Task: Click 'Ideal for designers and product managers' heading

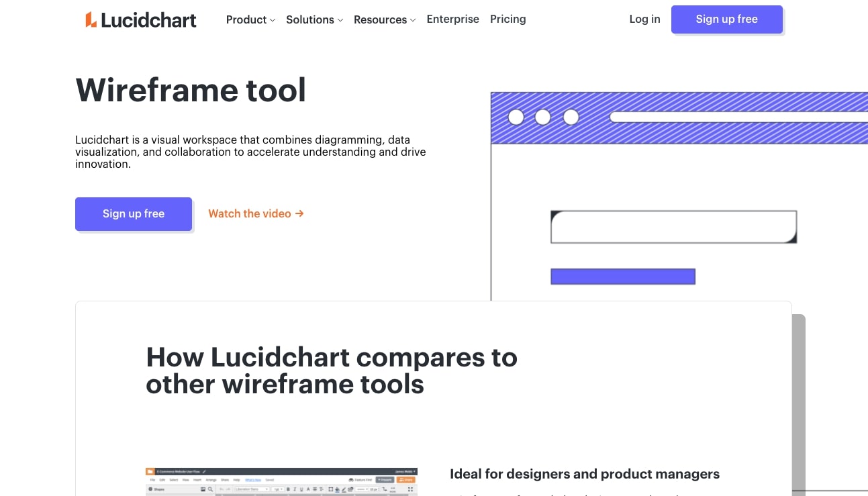Action: click(x=585, y=474)
